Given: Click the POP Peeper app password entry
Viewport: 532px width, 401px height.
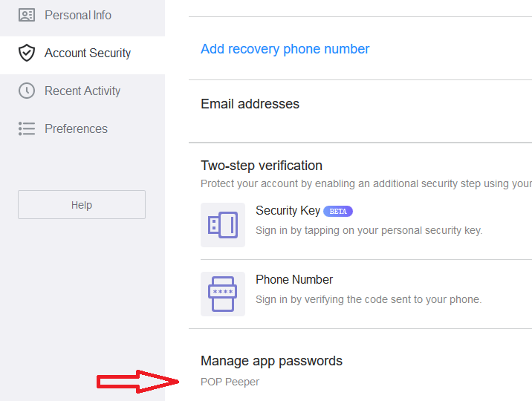Looking at the screenshot, I should (x=230, y=382).
